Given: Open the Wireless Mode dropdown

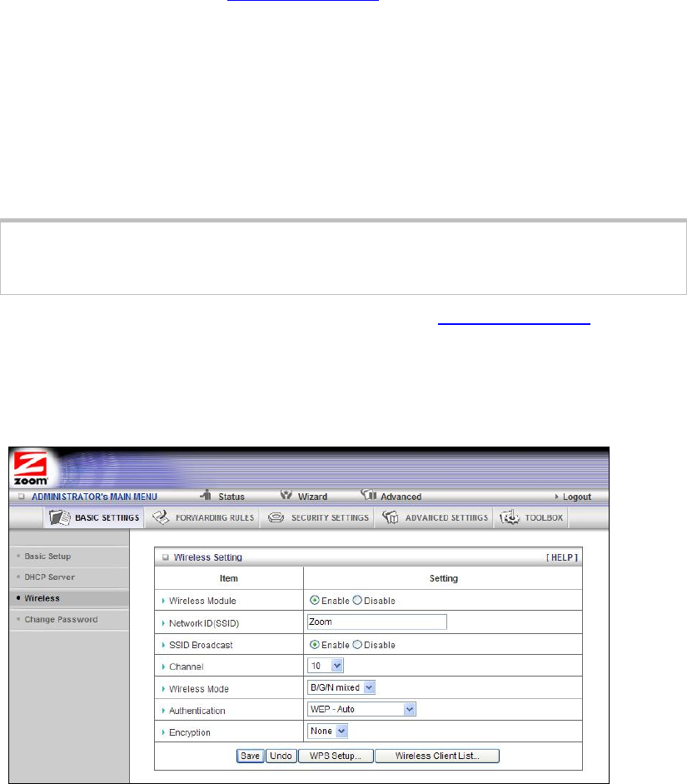Looking at the screenshot, I should click(341, 687).
